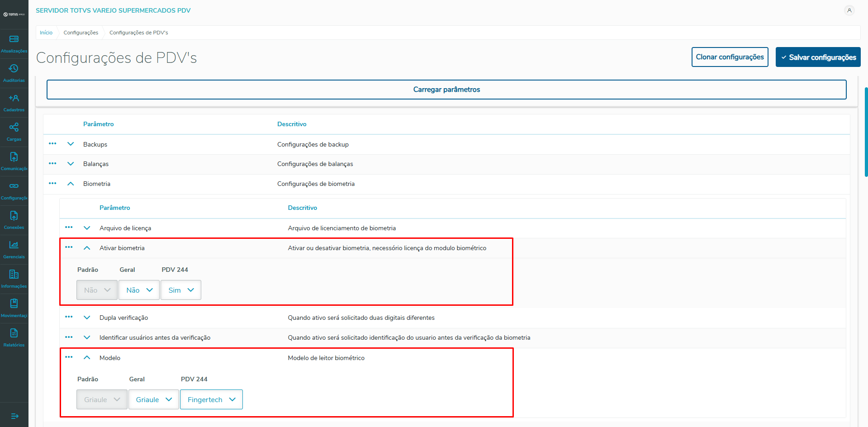Image resolution: width=868 pixels, height=427 pixels.
Task: Open options dots for Identificar usuários antes da verificação
Action: [x=69, y=337]
